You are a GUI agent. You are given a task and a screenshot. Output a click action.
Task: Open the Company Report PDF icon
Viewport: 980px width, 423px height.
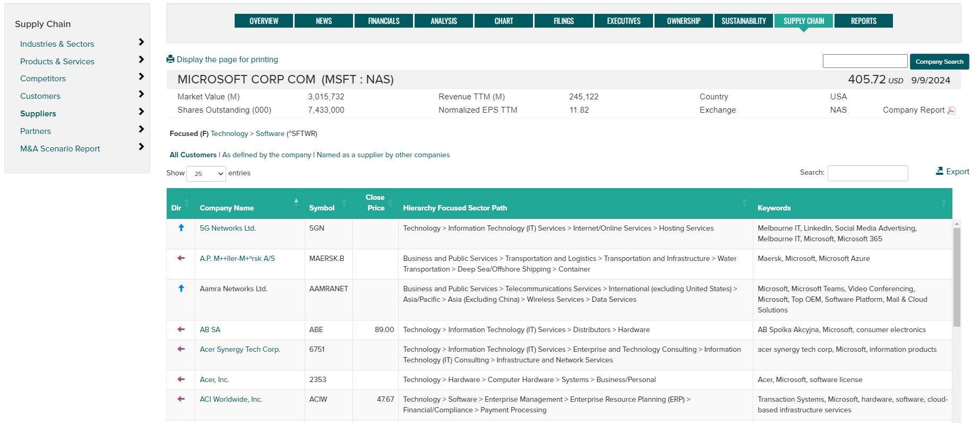point(951,111)
